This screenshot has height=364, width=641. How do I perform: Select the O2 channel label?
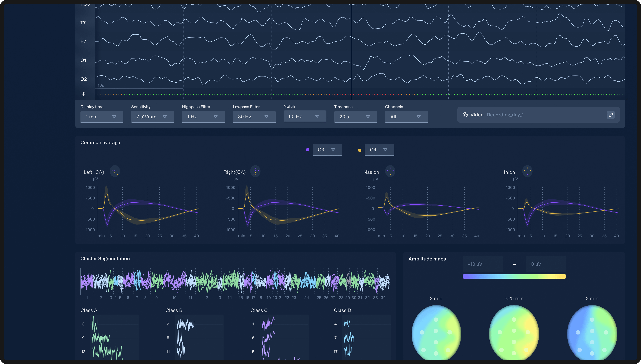click(83, 79)
